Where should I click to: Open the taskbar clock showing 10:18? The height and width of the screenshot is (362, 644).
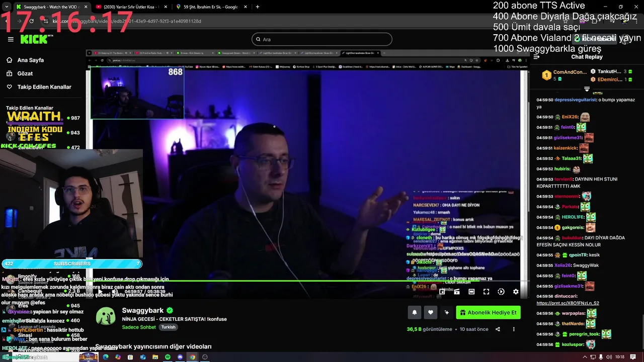(620, 357)
